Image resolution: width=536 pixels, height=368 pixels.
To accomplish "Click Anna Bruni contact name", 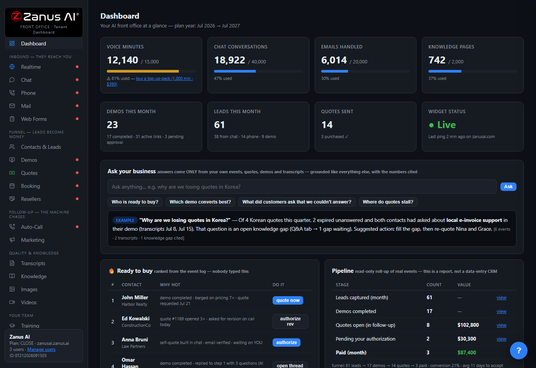I will point(135,340).
